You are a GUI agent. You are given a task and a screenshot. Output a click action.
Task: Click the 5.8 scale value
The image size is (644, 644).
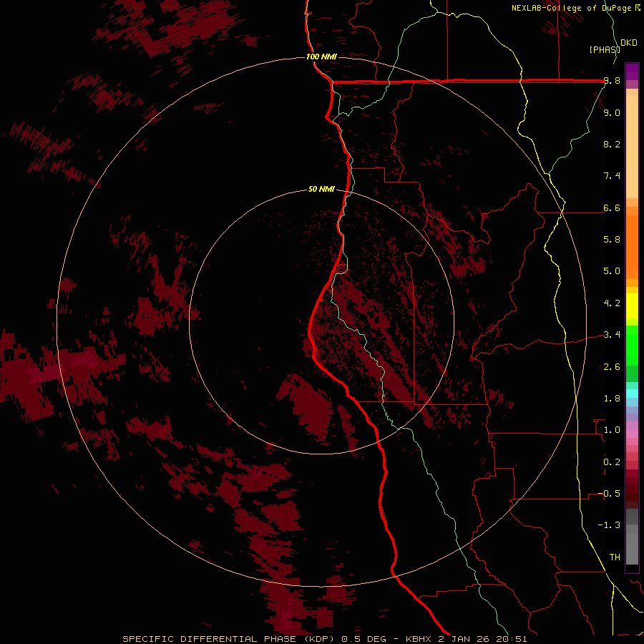[x=612, y=240]
